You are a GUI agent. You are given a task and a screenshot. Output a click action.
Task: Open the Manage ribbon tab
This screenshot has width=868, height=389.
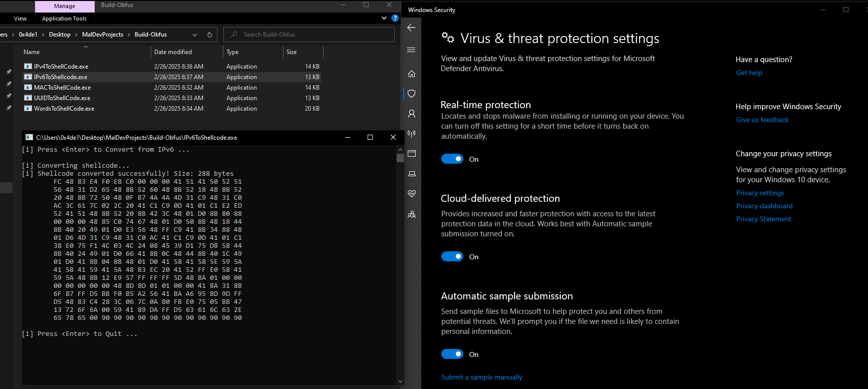[x=65, y=6]
